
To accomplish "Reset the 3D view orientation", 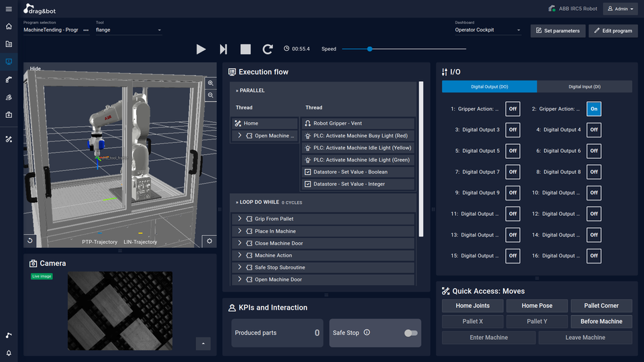I will click(30, 241).
